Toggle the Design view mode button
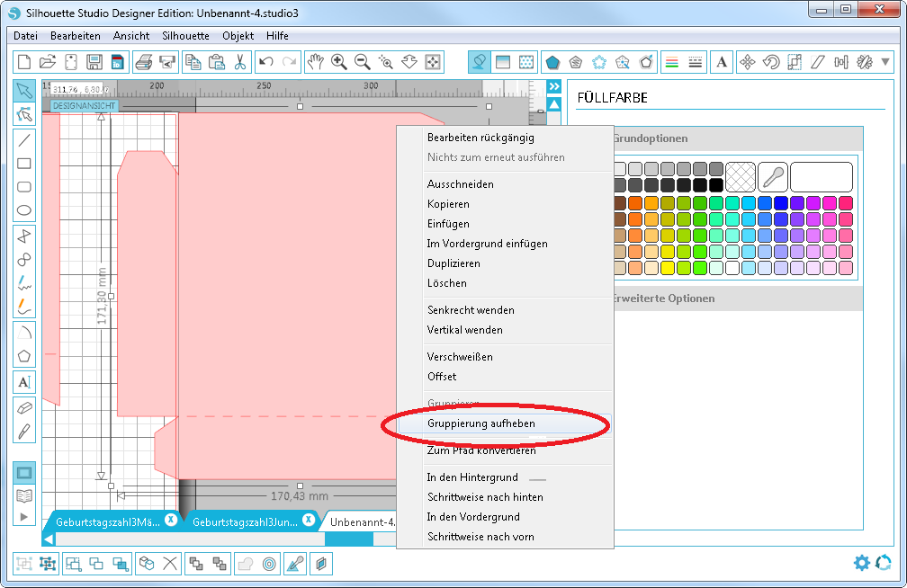 point(24,472)
